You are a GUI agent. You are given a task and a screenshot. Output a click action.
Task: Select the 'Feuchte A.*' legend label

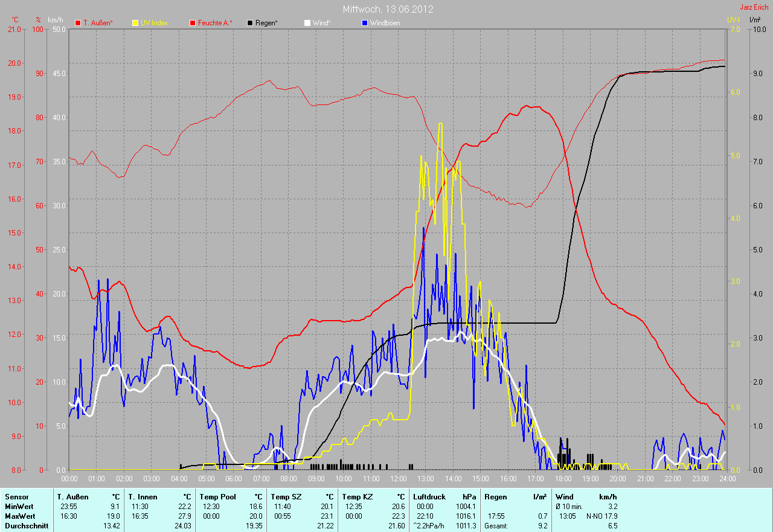215,23
